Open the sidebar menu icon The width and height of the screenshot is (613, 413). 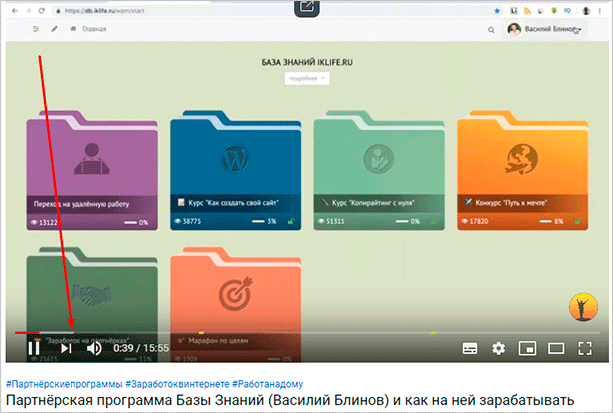pos(36,29)
